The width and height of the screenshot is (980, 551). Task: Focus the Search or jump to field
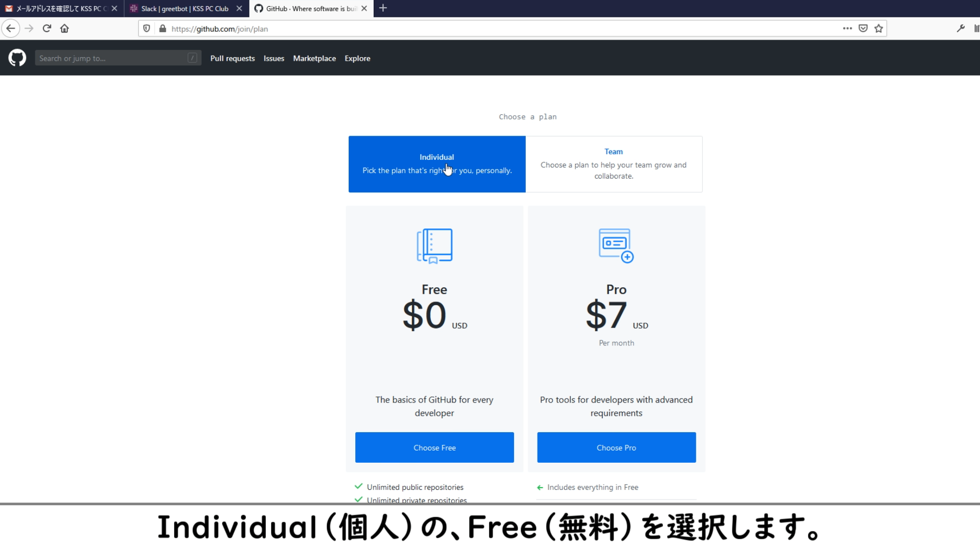point(112,58)
